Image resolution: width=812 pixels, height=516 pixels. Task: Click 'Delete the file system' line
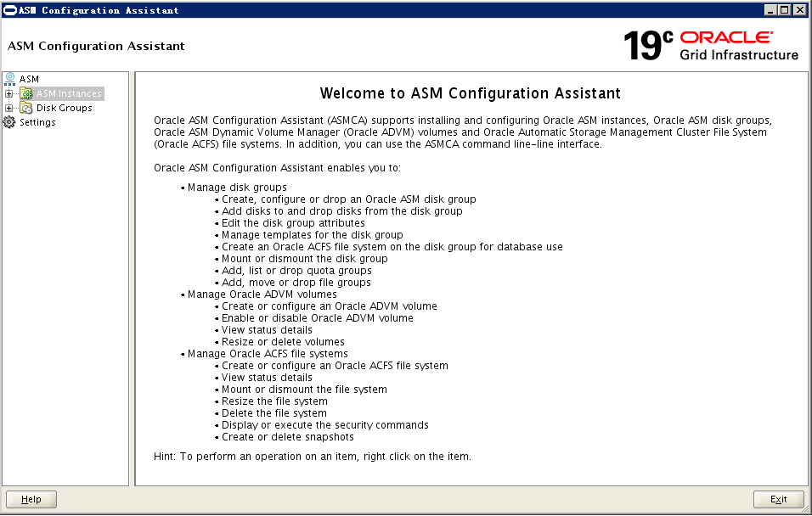[274, 413]
